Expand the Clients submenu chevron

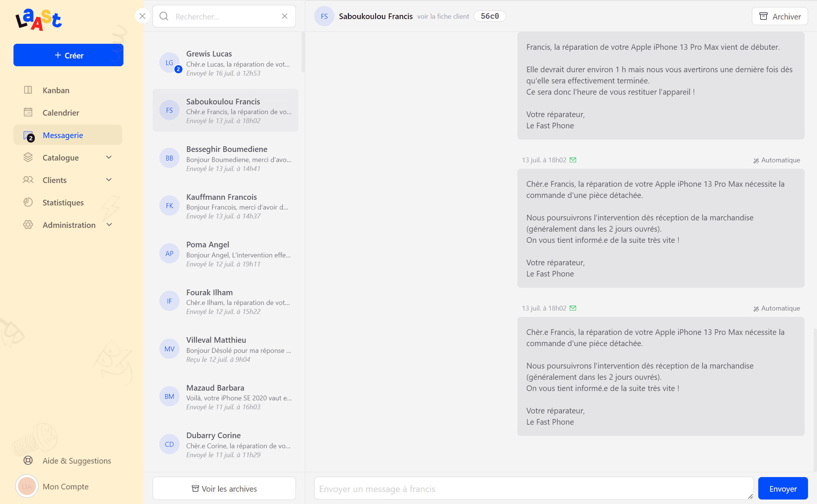coord(109,180)
